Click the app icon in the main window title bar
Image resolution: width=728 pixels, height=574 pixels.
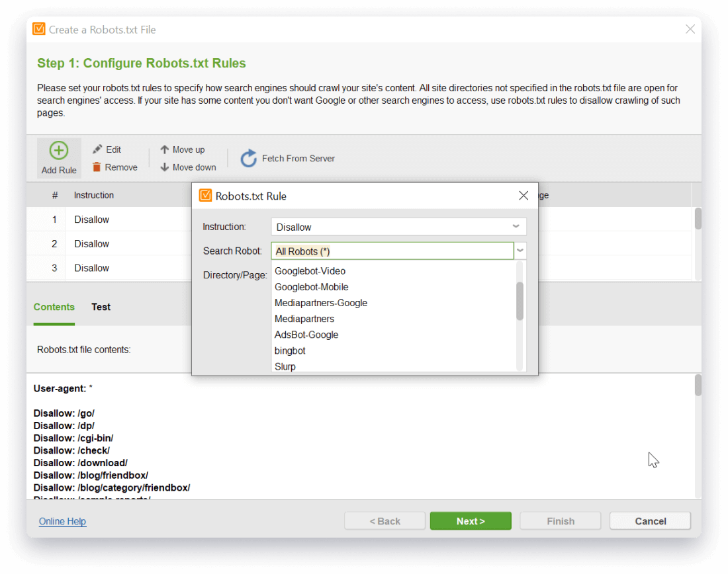point(39,29)
